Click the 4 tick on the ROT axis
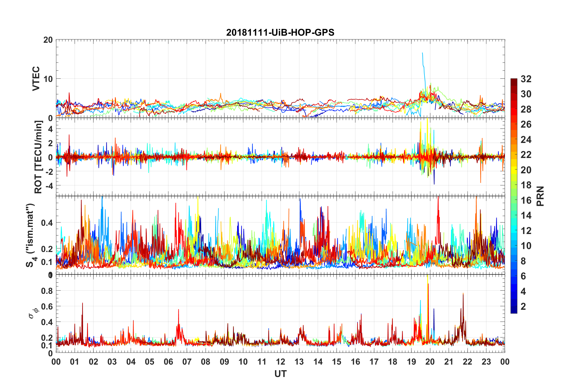 [50, 129]
